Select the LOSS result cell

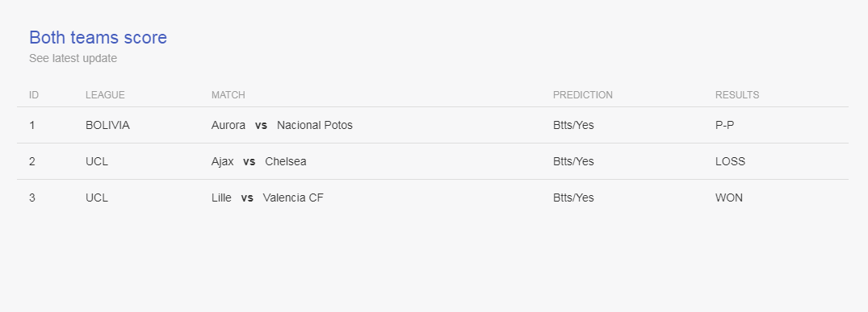(730, 161)
